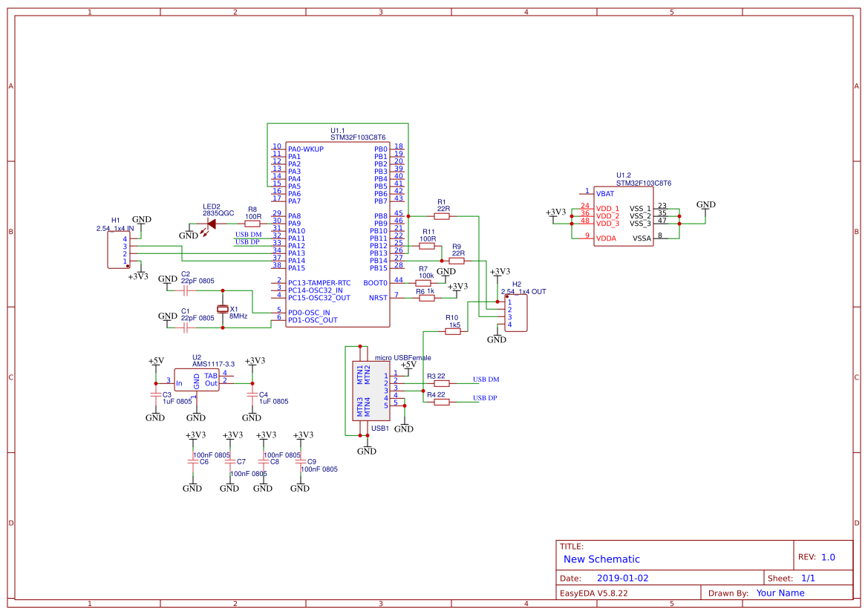The height and width of the screenshot is (615, 868).
Task: Select the R8 100R resistor symbol
Action: (252, 224)
